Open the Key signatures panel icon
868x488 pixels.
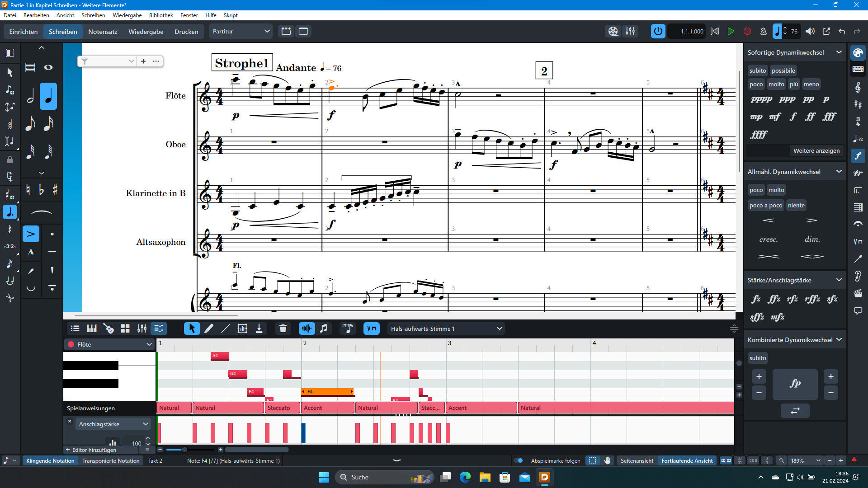(x=858, y=104)
